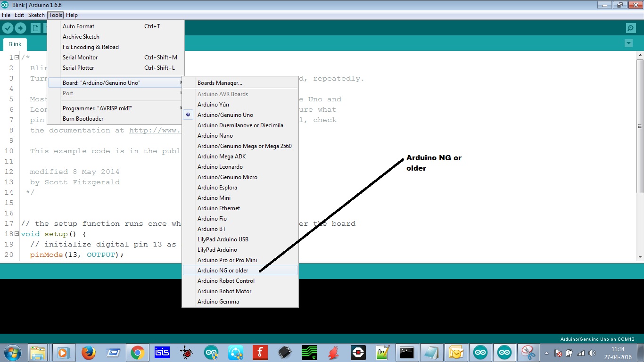The image size is (644, 362).
Task: Click the taskbar clock showing 11:34
Action: point(618,353)
